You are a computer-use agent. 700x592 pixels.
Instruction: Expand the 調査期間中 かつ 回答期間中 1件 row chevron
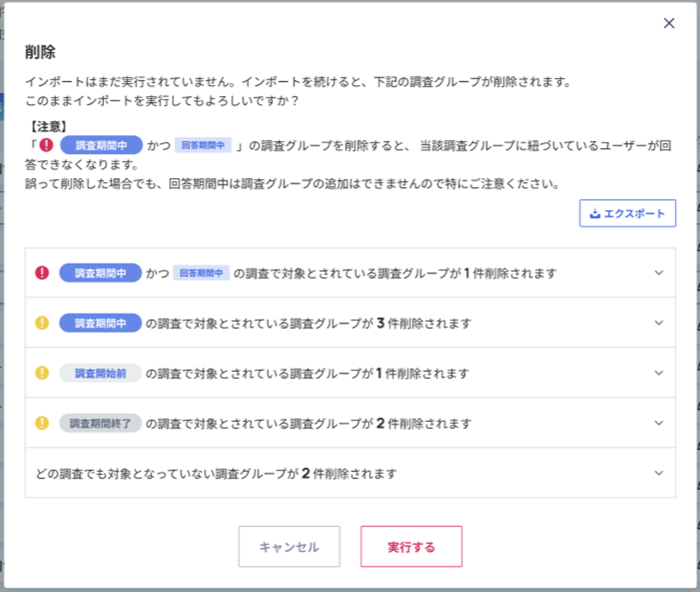tap(659, 272)
